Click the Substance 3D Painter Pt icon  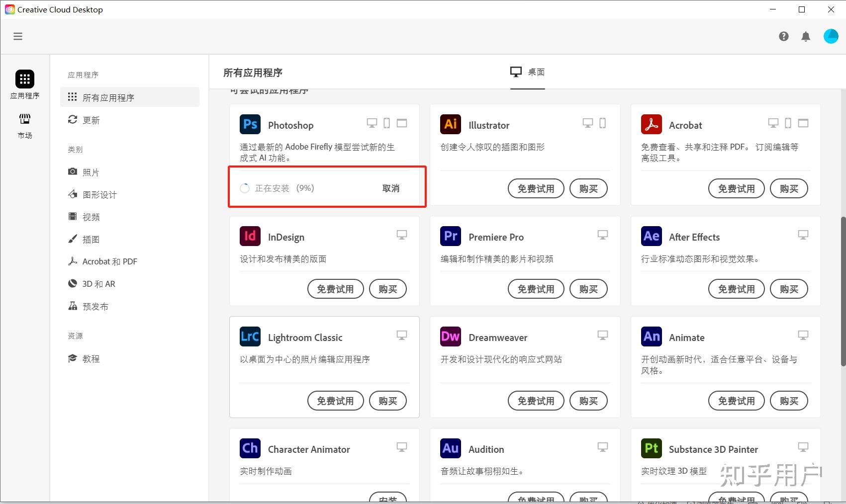(x=652, y=448)
